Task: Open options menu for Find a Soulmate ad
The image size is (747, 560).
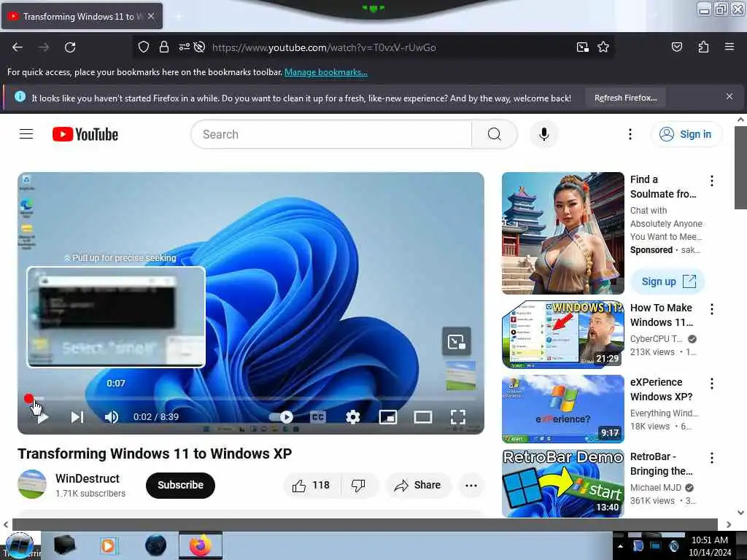Action: click(x=712, y=181)
